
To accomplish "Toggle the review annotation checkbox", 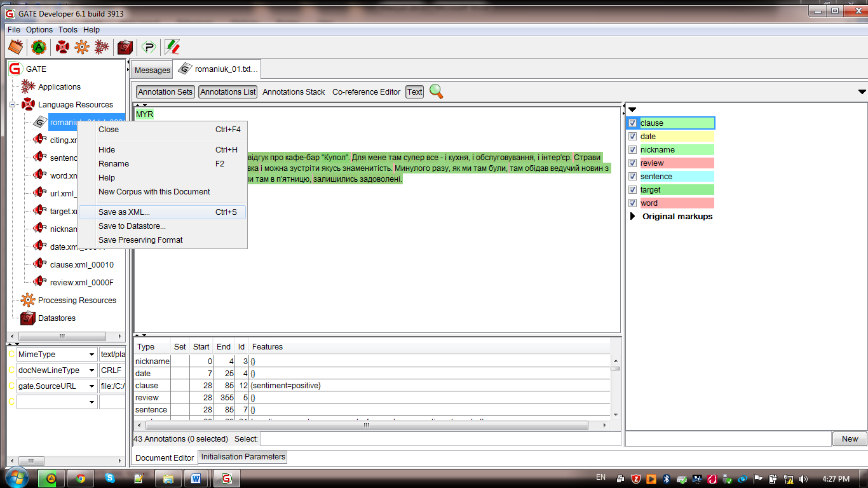I will click(632, 163).
